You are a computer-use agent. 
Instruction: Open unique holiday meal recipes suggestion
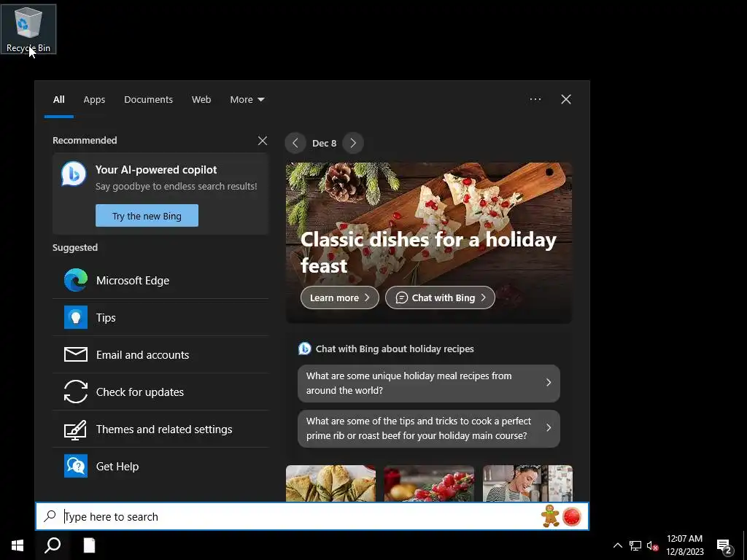(x=429, y=384)
